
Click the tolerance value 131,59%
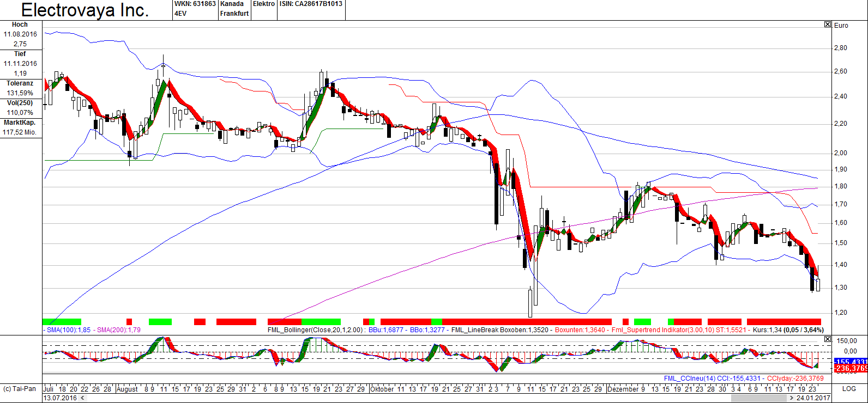point(20,93)
